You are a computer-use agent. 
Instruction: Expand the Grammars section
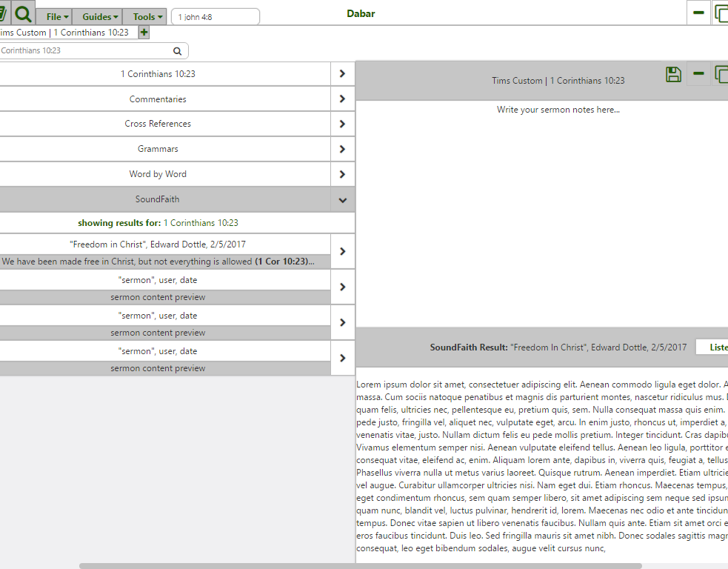coord(343,149)
